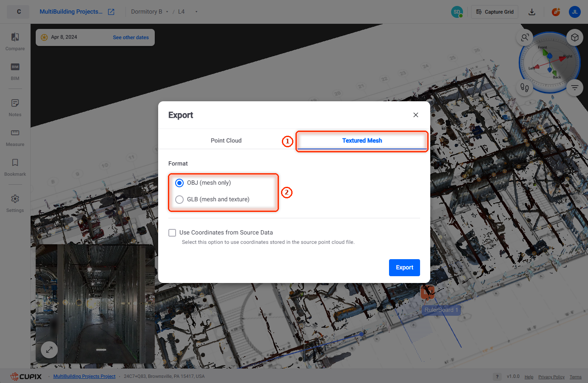Open the Compare tool in the sidebar
Image resolution: width=588 pixels, height=383 pixels.
coord(15,42)
